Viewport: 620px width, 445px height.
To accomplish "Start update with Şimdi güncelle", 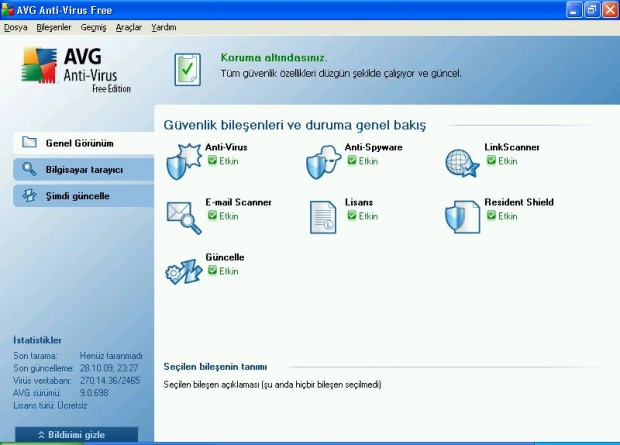I will tap(84, 196).
